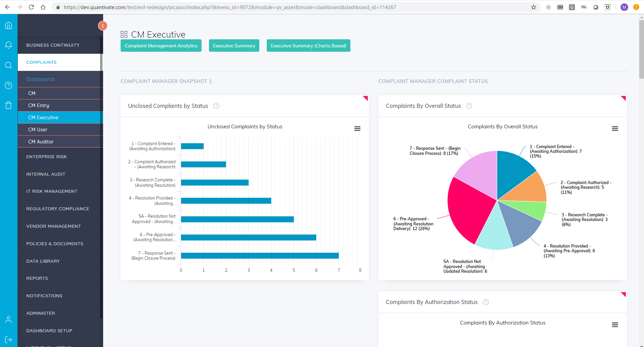644x347 pixels.
Task: Open the user profile icon in sidebar
Action: tap(8, 319)
